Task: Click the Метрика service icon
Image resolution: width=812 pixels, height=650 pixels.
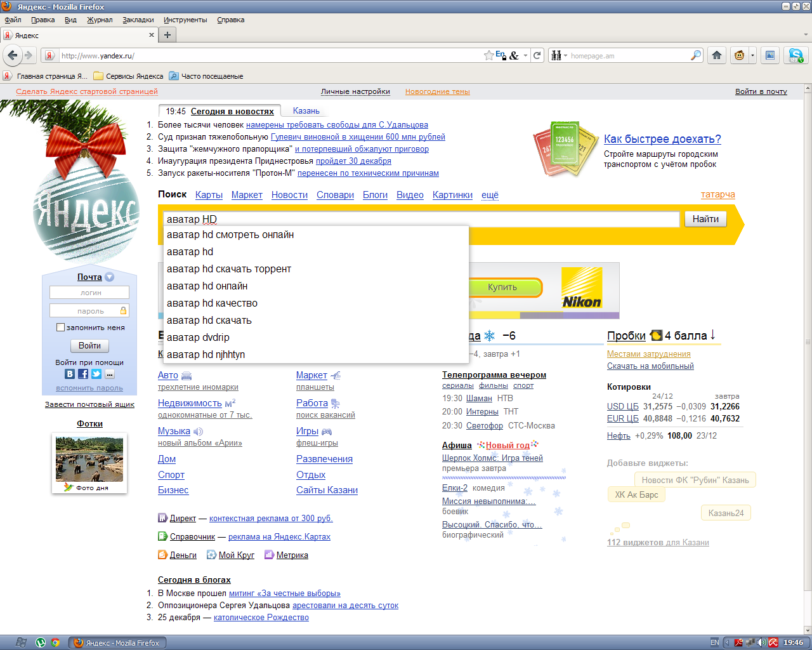Action: pos(269,555)
